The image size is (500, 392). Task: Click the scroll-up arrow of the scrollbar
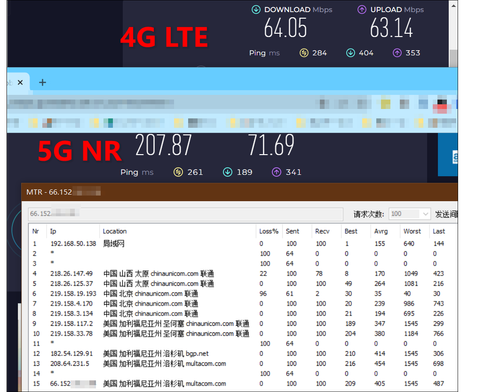coord(453,6)
